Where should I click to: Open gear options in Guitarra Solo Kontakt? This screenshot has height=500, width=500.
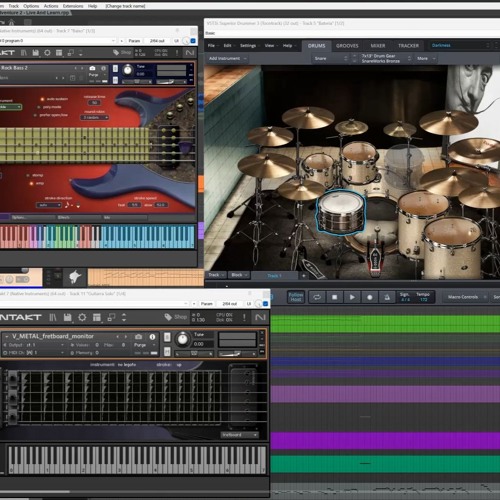click(82, 317)
